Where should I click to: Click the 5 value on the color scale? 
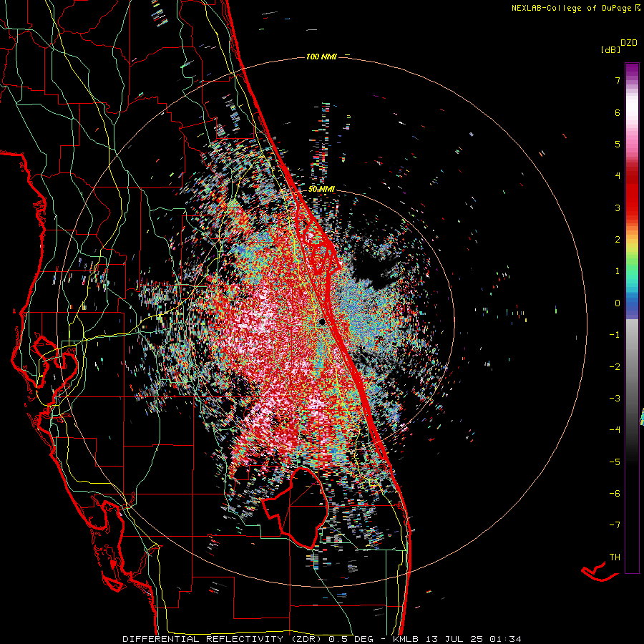[618, 144]
